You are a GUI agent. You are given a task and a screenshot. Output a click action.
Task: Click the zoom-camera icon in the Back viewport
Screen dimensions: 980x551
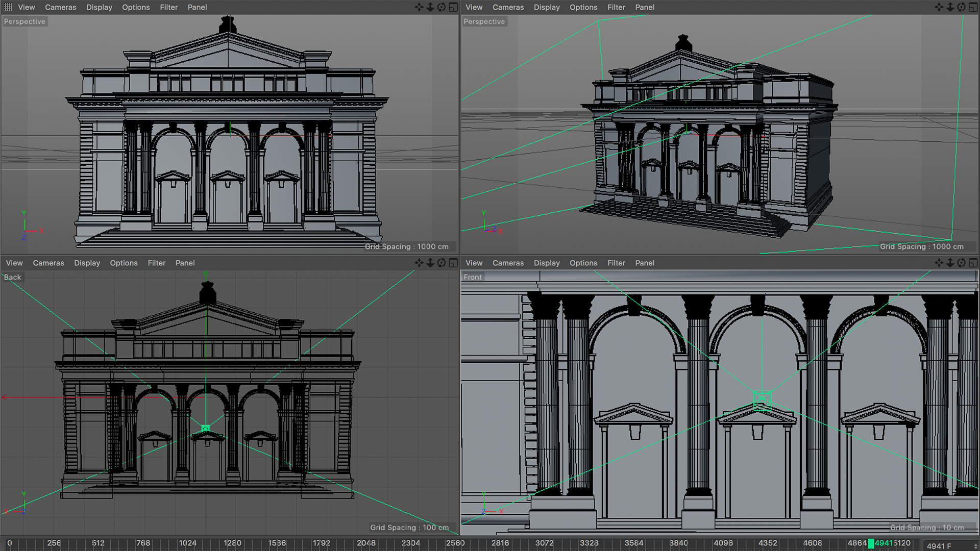tap(430, 263)
